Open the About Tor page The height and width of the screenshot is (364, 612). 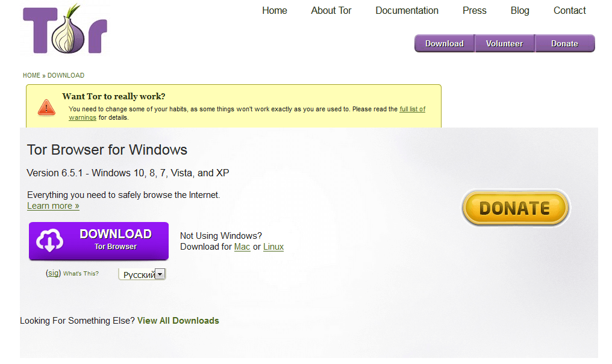click(331, 10)
